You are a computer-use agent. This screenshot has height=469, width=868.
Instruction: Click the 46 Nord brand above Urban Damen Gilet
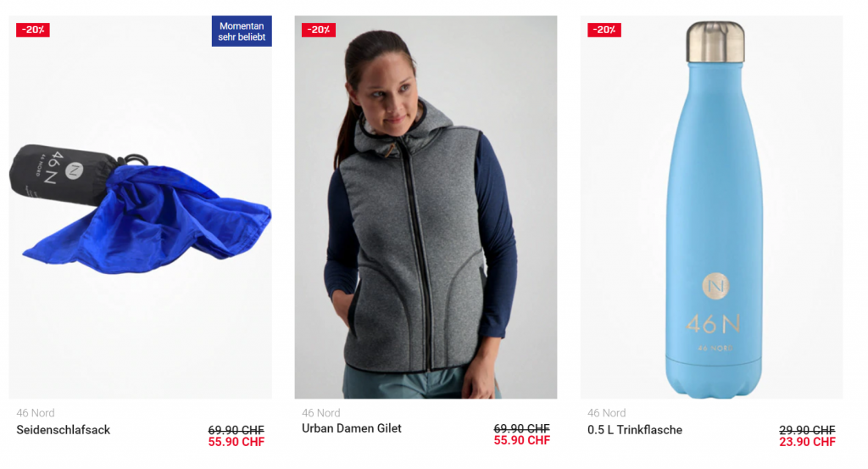coord(321,413)
